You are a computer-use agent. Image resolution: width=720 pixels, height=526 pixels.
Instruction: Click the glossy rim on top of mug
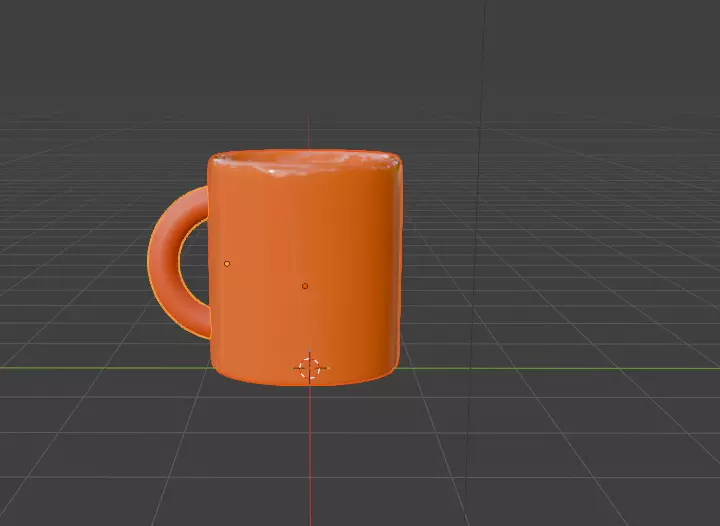(x=305, y=162)
